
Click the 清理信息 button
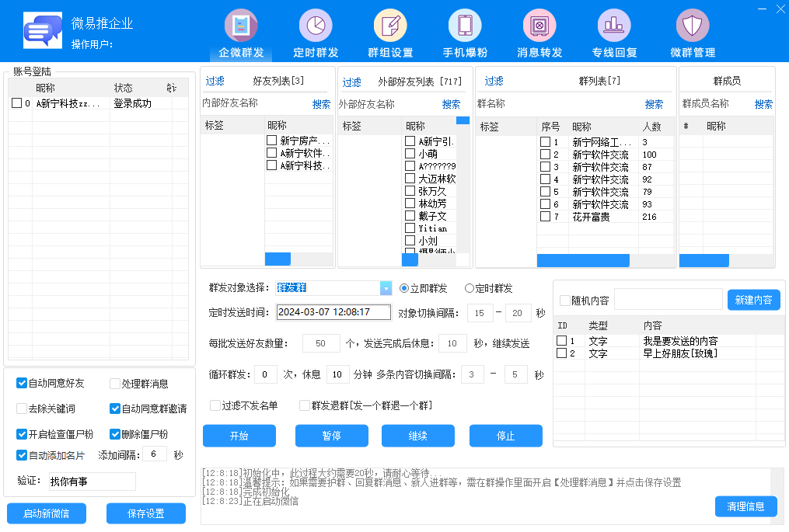745,506
